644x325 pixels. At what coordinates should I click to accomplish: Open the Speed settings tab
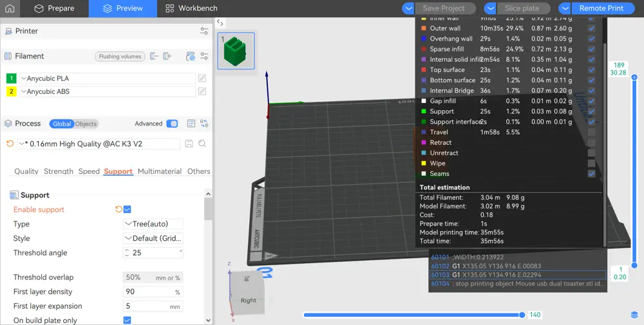point(89,171)
